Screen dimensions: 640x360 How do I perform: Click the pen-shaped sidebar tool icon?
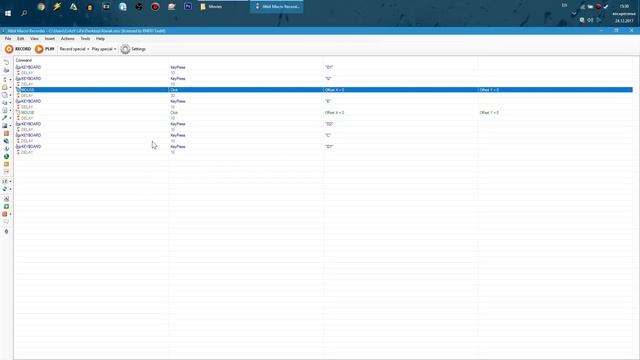(x=5, y=118)
